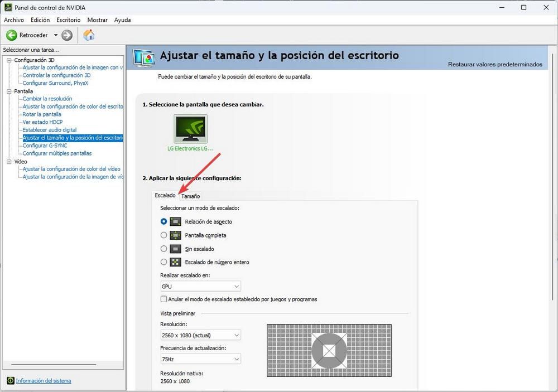This screenshot has width=558, height=392.
Task: Open Configurar G-SYNC
Action: pos(45,146)
